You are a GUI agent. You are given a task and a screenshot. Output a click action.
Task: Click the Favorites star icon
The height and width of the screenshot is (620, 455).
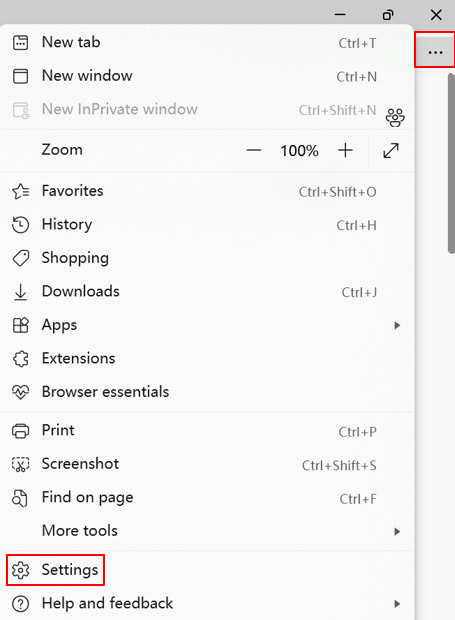(x=21, y=191)
